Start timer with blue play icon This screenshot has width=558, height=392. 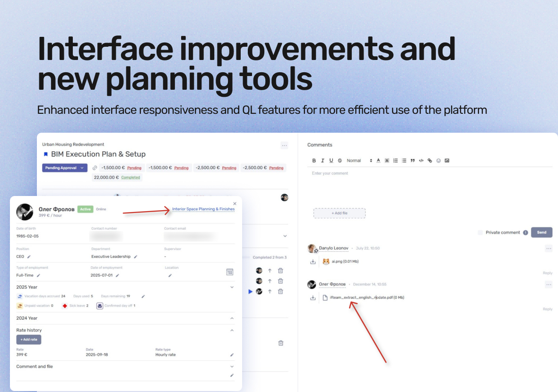250,291
